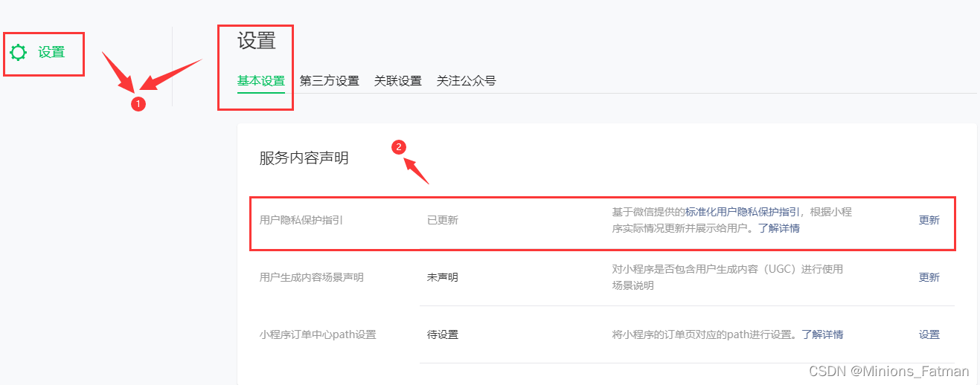Click the 已更新 status text
The image size is (980, 385).
click(442, 220)
